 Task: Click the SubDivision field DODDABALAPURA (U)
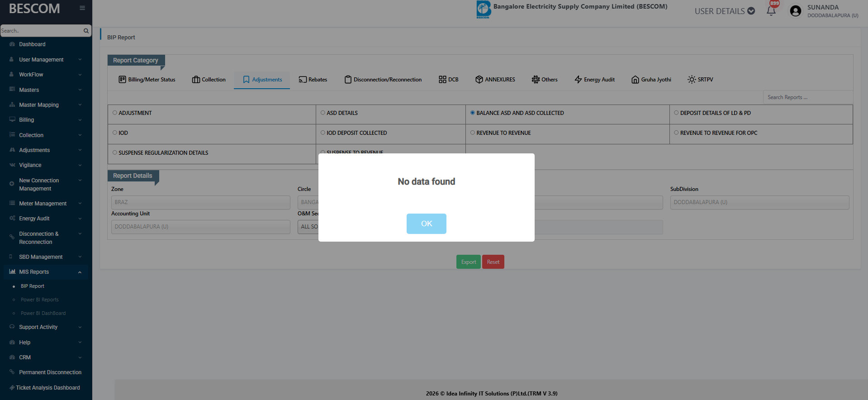click(760, 202)
